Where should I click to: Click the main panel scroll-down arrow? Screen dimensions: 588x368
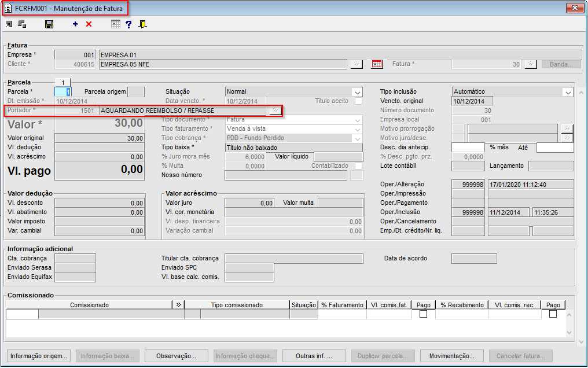pyautogui.click(x=581, y=342)
